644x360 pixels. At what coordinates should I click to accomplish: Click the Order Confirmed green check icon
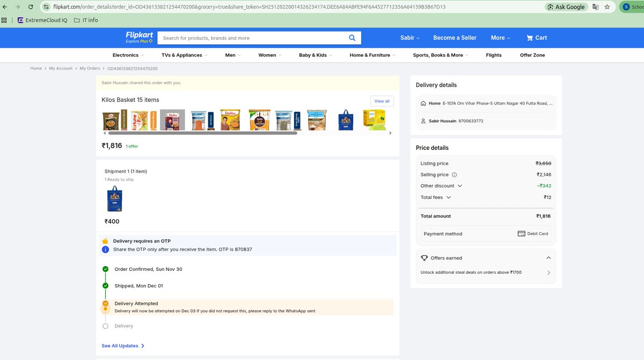(105, 269)
